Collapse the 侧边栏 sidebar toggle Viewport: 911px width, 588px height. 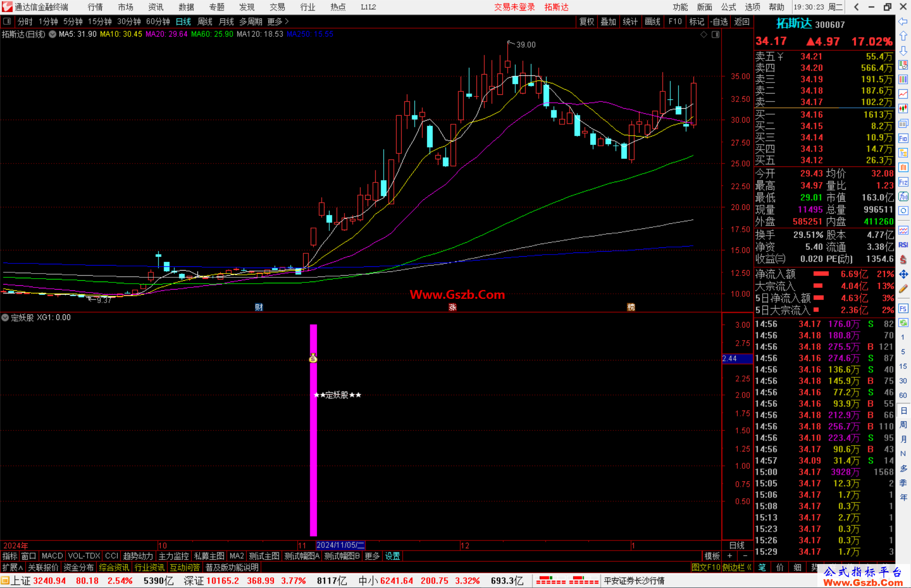(737, 567)
